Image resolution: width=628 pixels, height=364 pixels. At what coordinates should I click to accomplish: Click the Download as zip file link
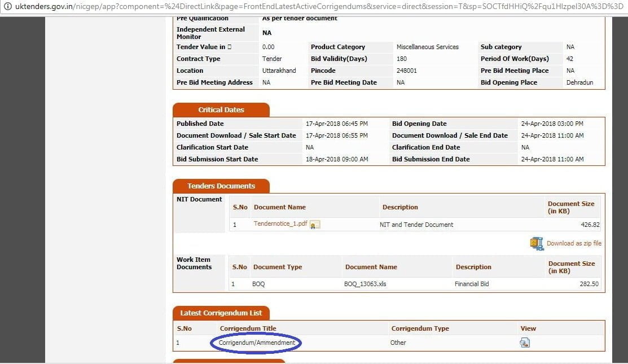(x=574, y=243)
